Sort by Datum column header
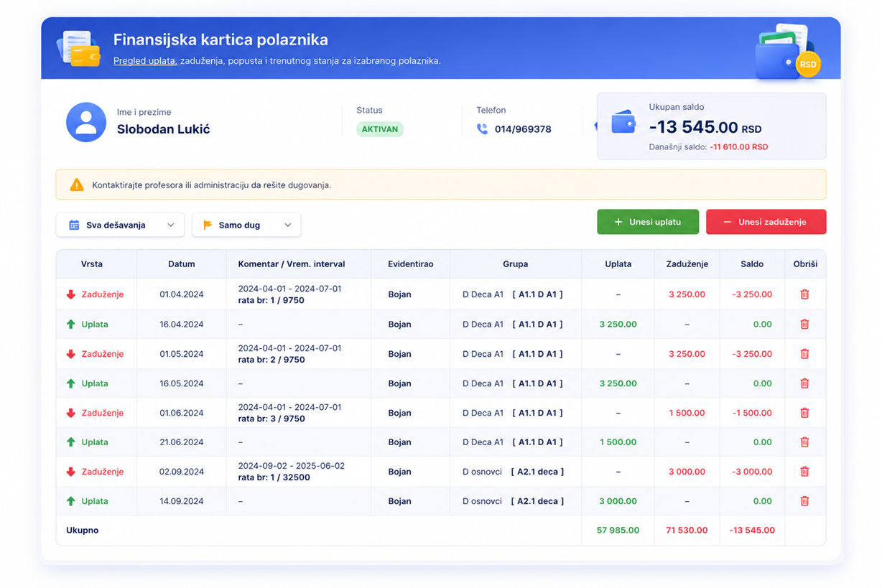 click(x=182, y=264)
